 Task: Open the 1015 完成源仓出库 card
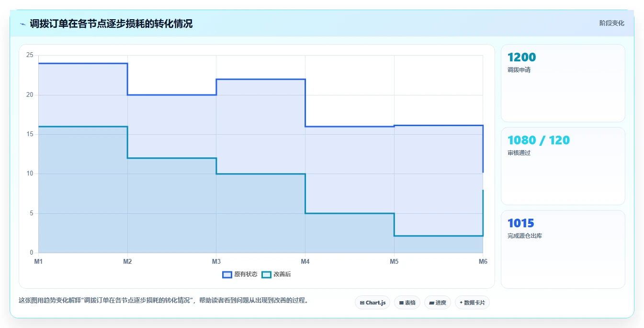click(x=563, y=249)
